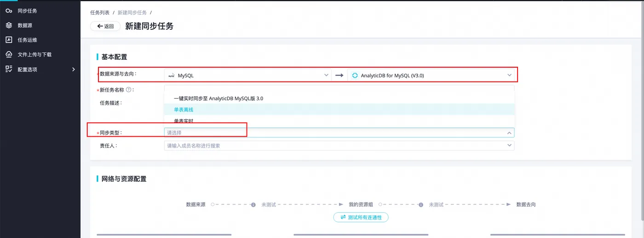
Task: Click 数据来源 label in network diagram
Action: pos(195,204)
